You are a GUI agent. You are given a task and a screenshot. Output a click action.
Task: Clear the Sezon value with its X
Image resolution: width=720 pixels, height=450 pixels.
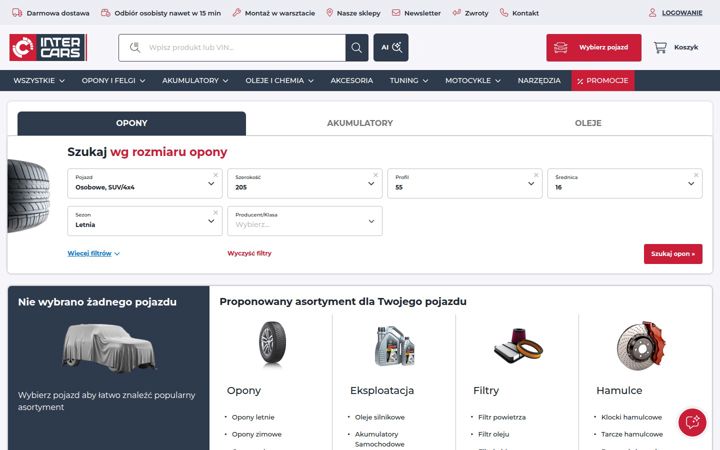(215, 213)
